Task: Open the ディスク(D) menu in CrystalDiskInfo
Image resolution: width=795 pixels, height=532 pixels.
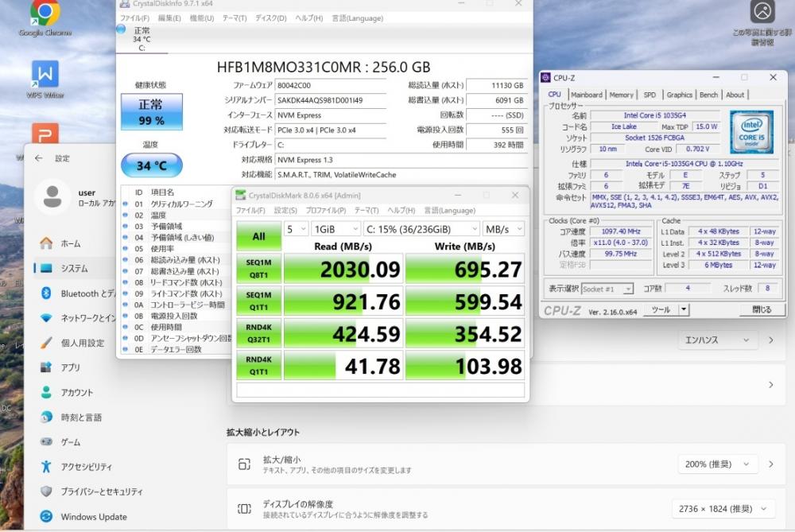Action: coord(270,18)
